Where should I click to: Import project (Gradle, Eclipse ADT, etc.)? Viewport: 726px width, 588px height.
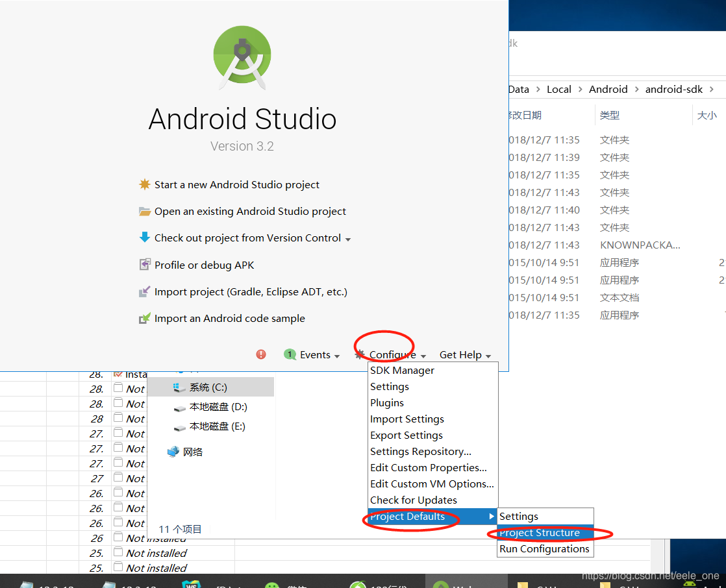243,292
